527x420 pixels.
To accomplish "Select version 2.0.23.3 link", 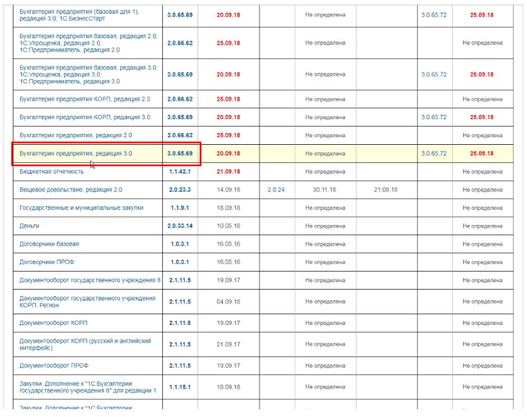I will 180,190.
